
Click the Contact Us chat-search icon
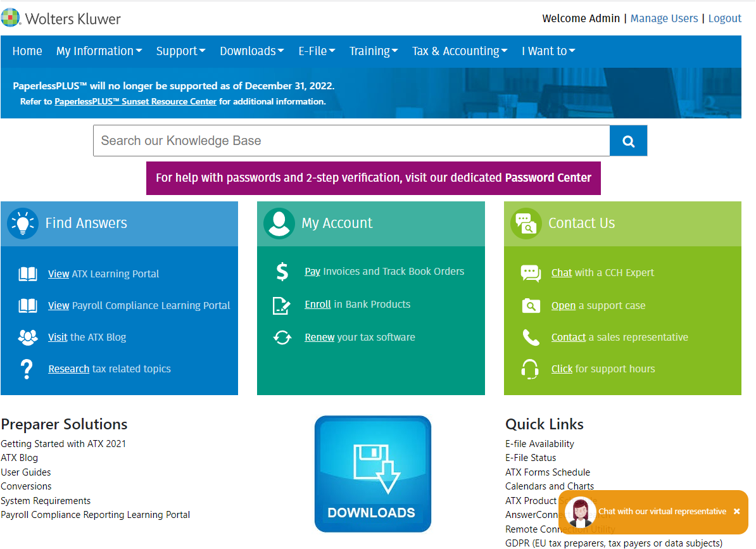point(526,224)
